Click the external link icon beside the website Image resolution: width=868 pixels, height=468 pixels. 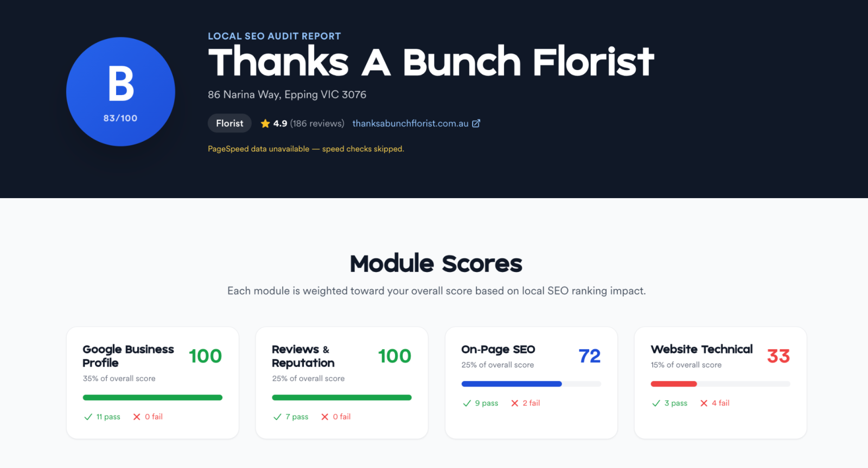click(x=476, y=123)
